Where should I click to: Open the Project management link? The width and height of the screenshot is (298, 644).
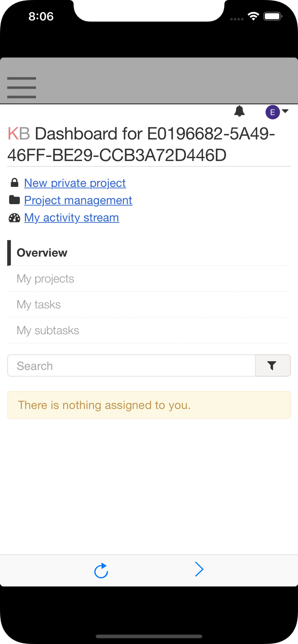(x=78, y=200)
